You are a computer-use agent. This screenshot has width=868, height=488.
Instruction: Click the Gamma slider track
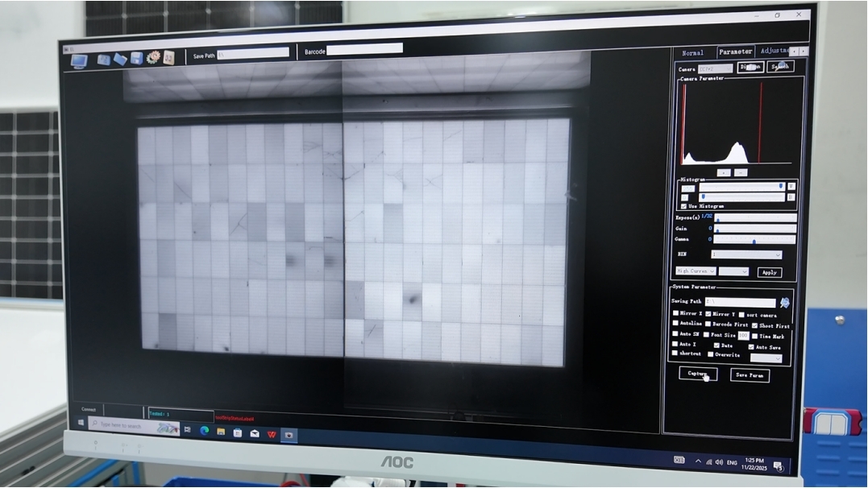754,240
